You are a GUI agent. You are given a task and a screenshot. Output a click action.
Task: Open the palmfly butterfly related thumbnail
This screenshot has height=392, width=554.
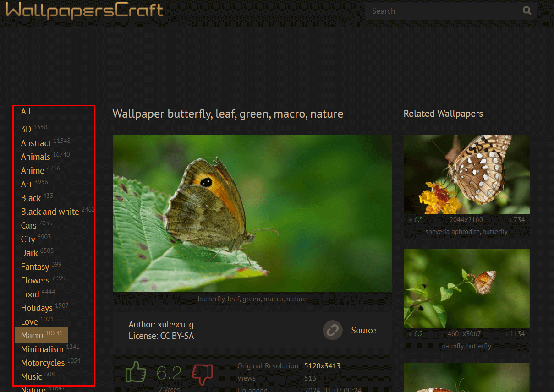tap(466, 289)
